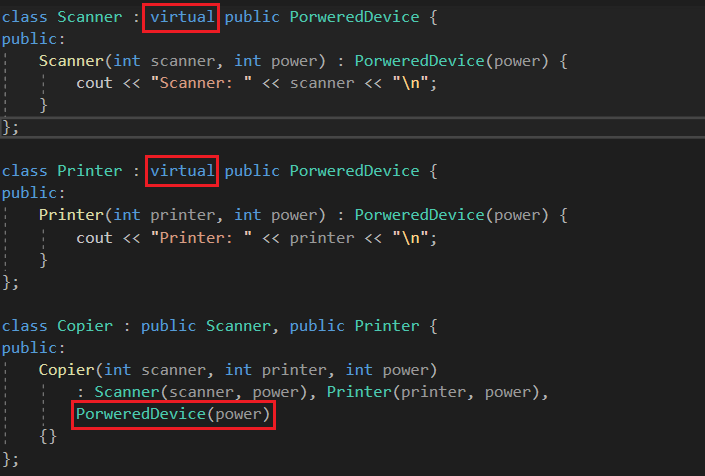Click "PorweredDevice(power)" in the Copier initializer list

pos(173,414)
